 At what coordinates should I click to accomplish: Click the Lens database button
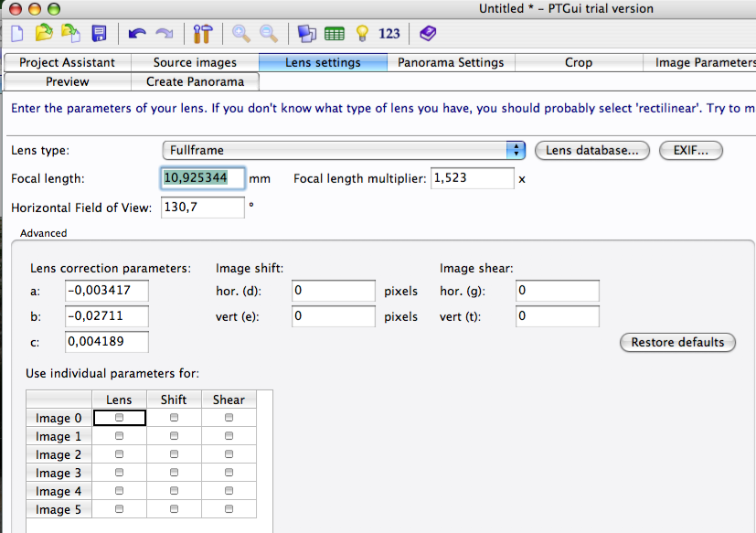tap(592, 150)
